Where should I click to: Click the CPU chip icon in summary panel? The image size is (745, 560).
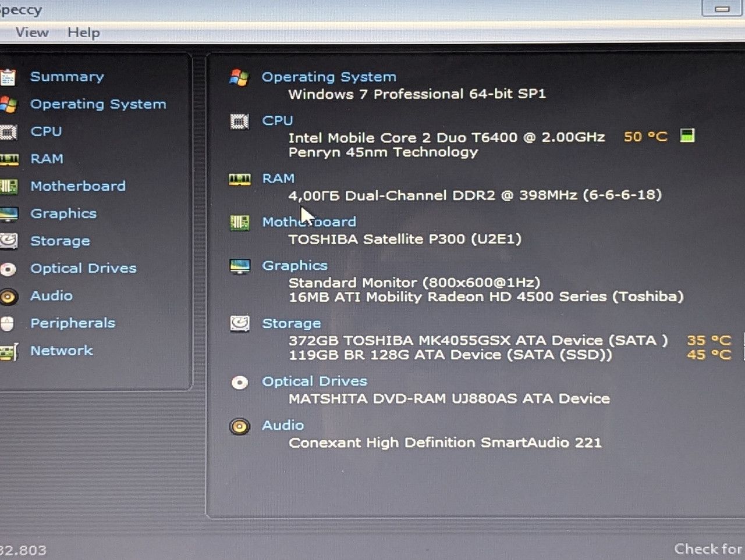(x=240, y=122)
